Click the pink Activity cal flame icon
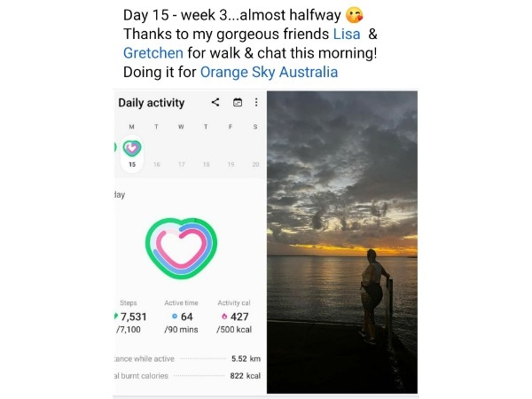Viewport: 532px width, 399px height. (x=224, y=317)
